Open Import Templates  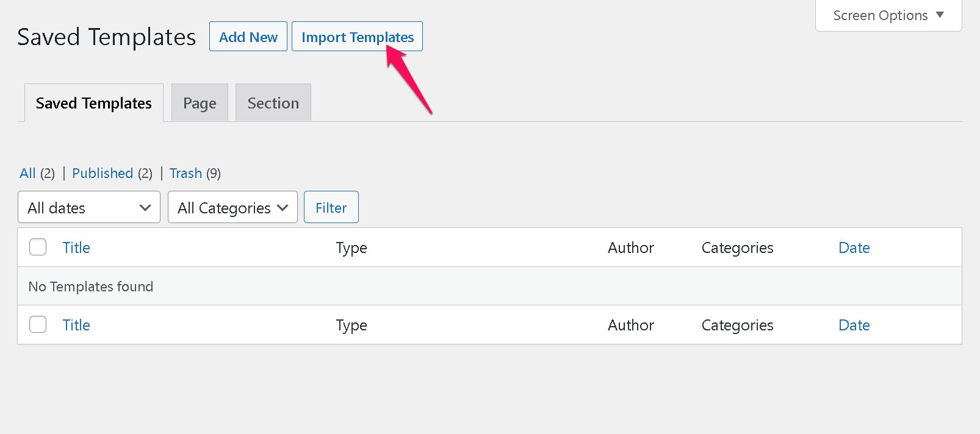pos(357,37)
